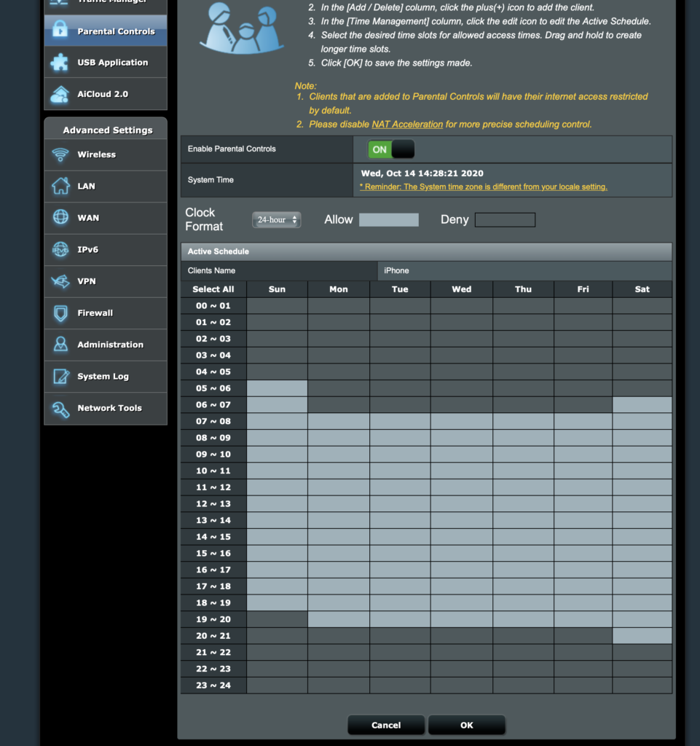
Task: Toggle the Enable Parental Controls switch
Action: click(390, 149)
